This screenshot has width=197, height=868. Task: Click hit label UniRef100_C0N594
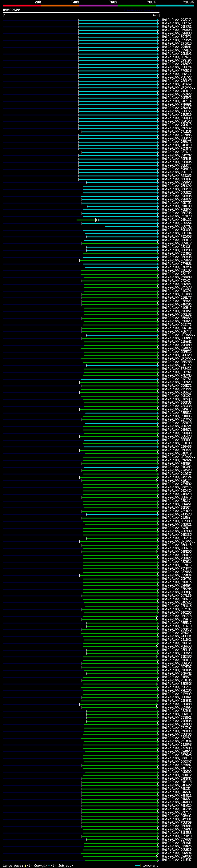(x=177, y=853)
